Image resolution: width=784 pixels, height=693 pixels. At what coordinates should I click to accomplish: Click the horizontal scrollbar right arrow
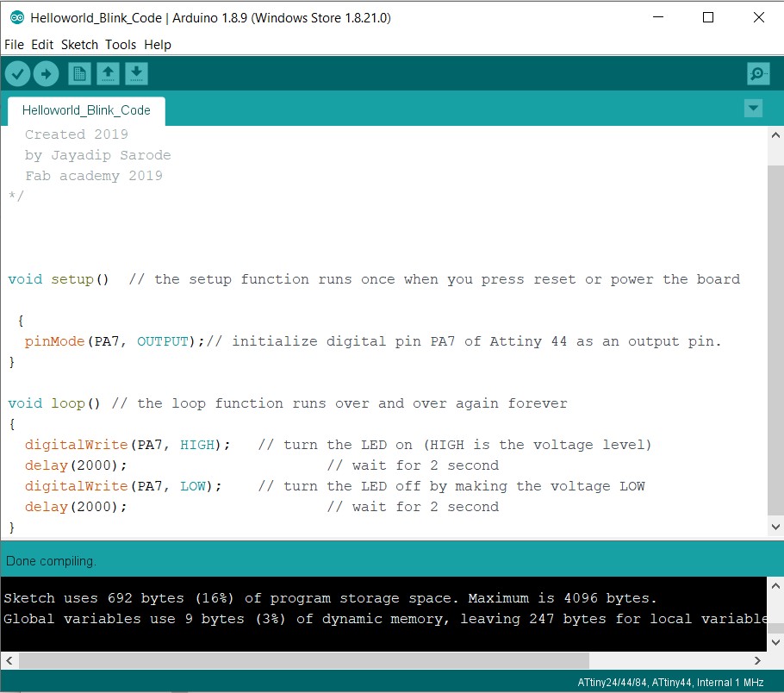coord(757,660)
